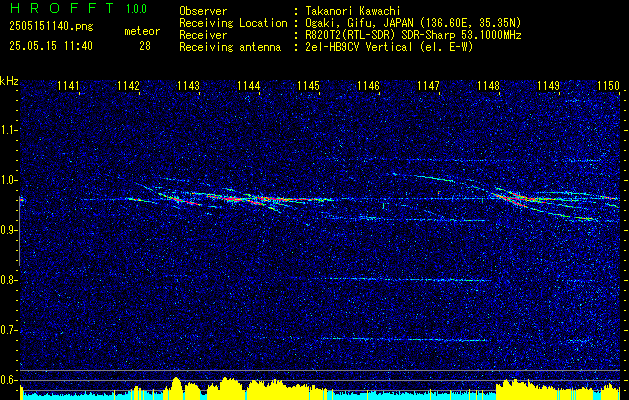Click the 1150 time axis marker
Image resolution: width=629 pixels, height=400 pixels.
point(608,85)
